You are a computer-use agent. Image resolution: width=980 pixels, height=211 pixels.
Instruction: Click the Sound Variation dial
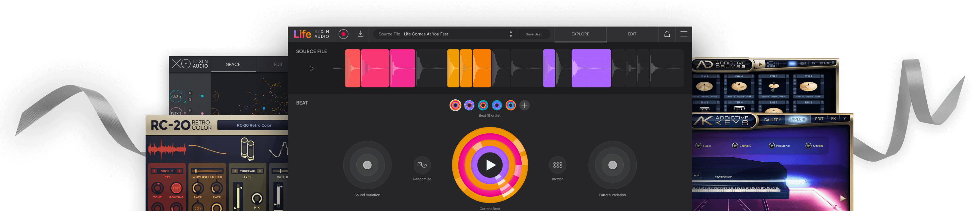coord(367,165)
